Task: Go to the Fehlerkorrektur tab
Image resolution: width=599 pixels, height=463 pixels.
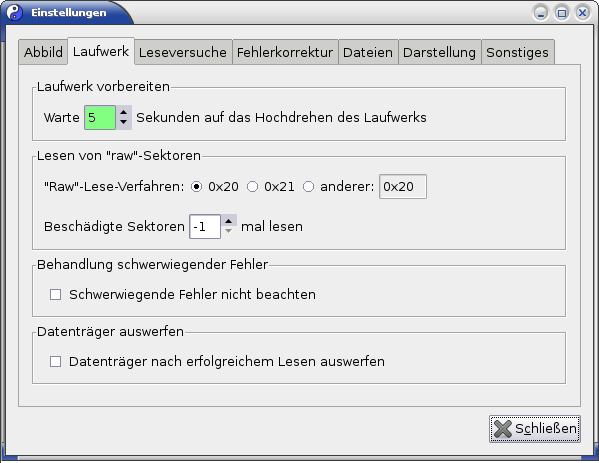Action: (285, 52)
